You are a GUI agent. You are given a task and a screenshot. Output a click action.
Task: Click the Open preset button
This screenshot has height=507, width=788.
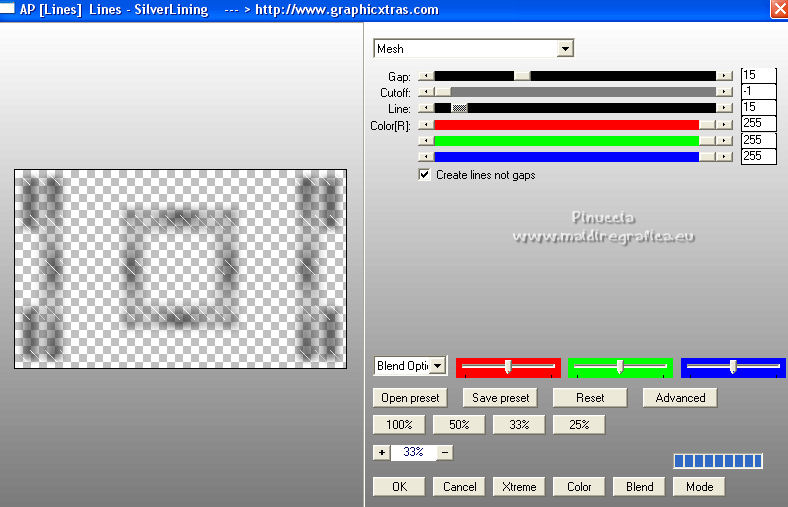pos(410,398)
